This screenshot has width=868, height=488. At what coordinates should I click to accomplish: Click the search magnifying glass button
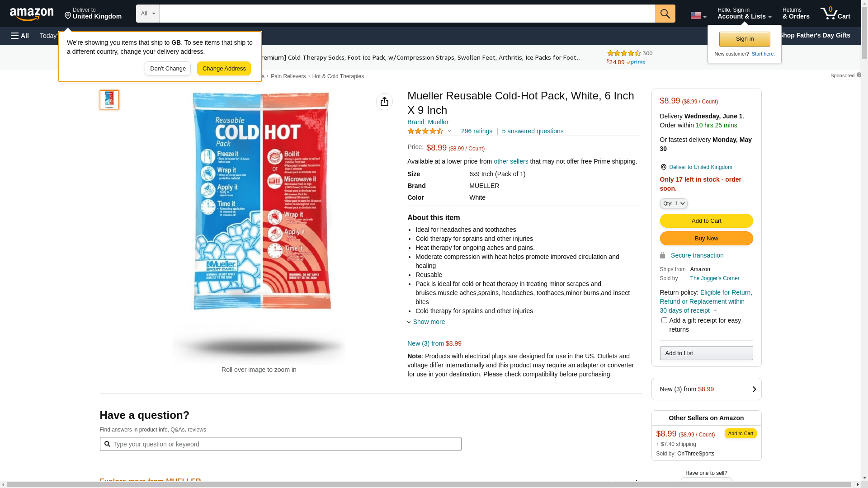(665, 14)
